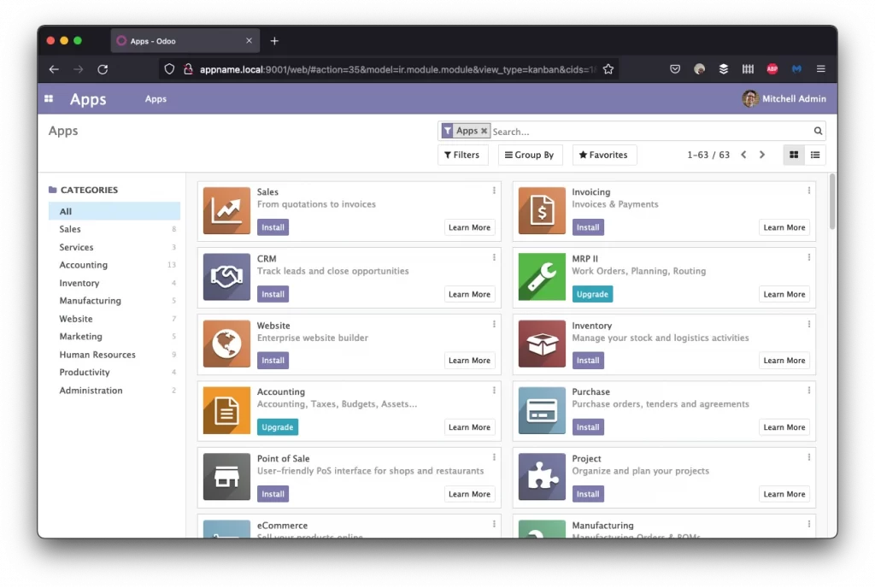
Task: Install the CRM app
Action: click(273, 294)
